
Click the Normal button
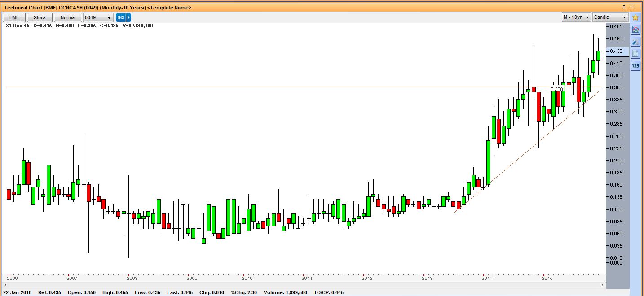tap(68, 17)
